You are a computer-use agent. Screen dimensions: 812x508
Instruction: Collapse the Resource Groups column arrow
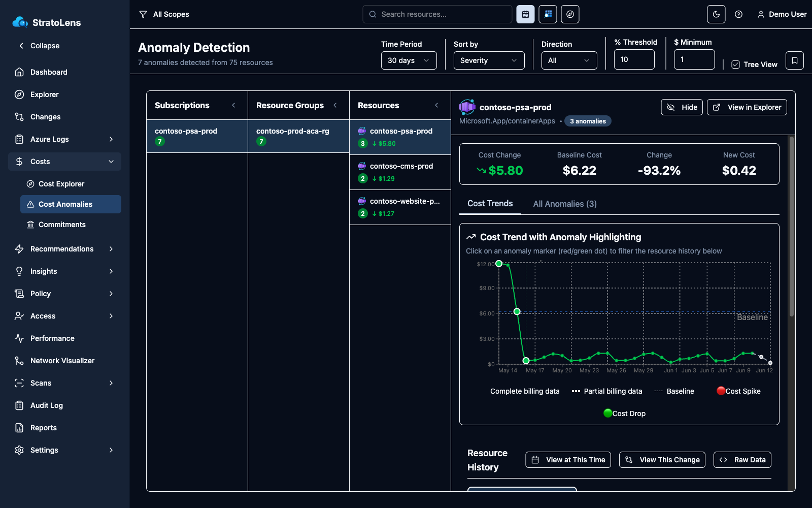point(335,105)
